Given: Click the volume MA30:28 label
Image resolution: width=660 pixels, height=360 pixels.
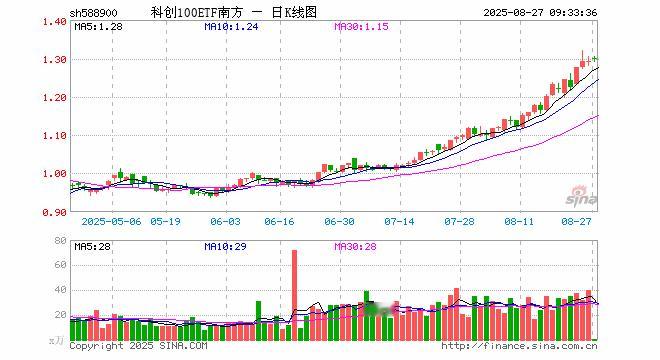Looking at the screenshot, I should (355, 246).
